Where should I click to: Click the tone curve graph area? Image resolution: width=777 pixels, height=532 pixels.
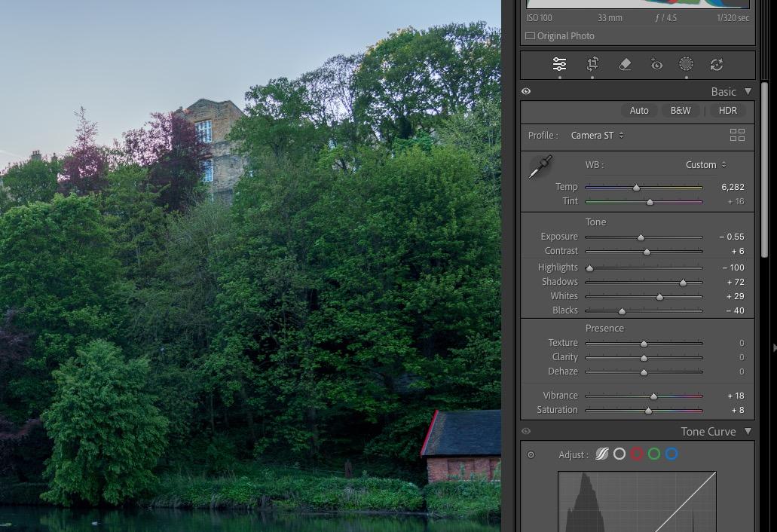pyautogui.click(x=637, y=501)
